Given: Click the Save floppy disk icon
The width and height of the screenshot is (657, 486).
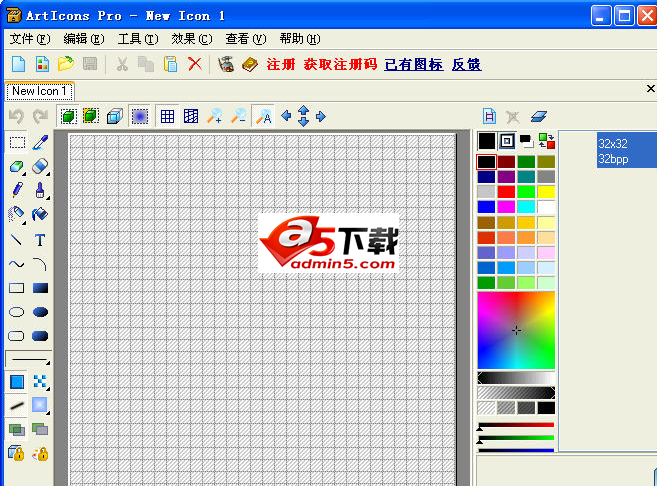Looking at the screenshot, I should [x=90, y=64].
